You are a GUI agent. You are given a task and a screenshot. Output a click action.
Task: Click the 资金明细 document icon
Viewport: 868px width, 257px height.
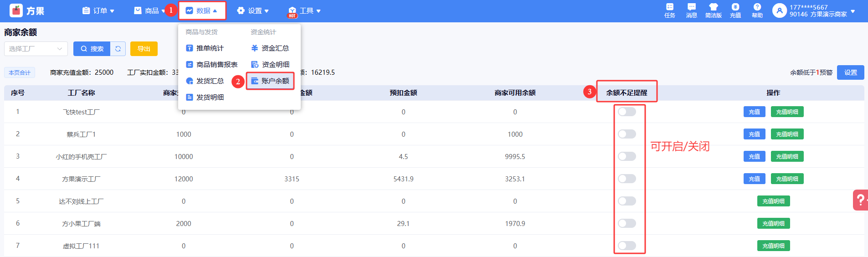255,65
